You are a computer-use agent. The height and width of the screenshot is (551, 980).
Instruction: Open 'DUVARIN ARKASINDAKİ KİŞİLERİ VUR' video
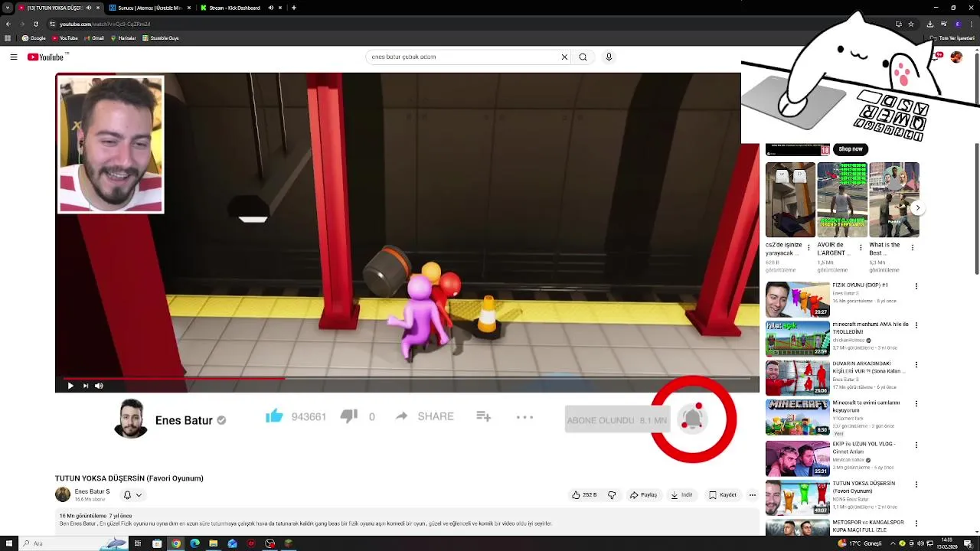[x=797, y=377]
